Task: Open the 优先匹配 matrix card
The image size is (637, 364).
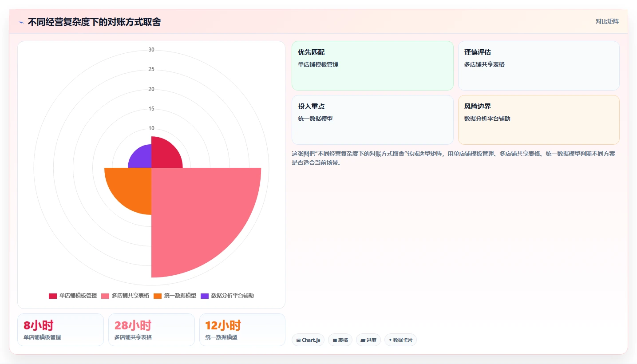Action: pyautogui.click(x=372, y=66)
